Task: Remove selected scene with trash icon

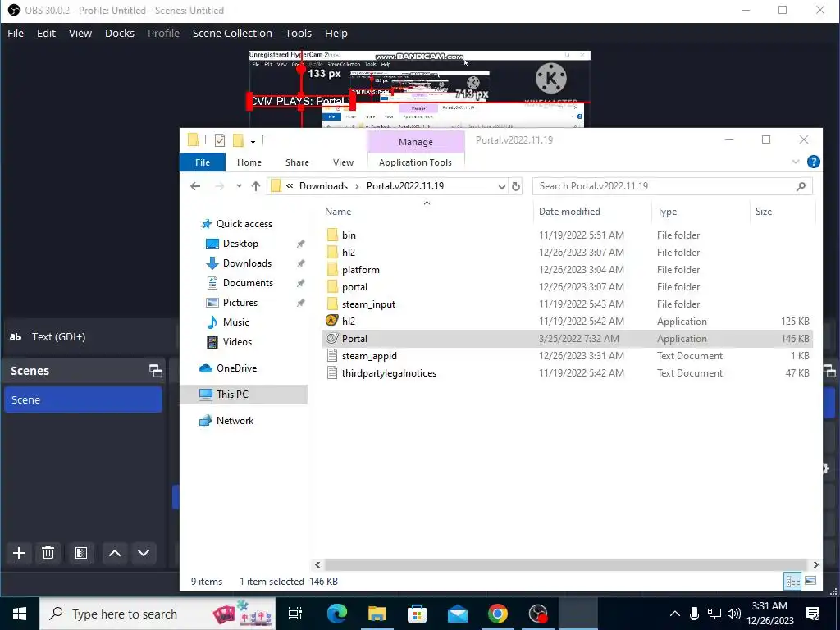Action: 48,553
